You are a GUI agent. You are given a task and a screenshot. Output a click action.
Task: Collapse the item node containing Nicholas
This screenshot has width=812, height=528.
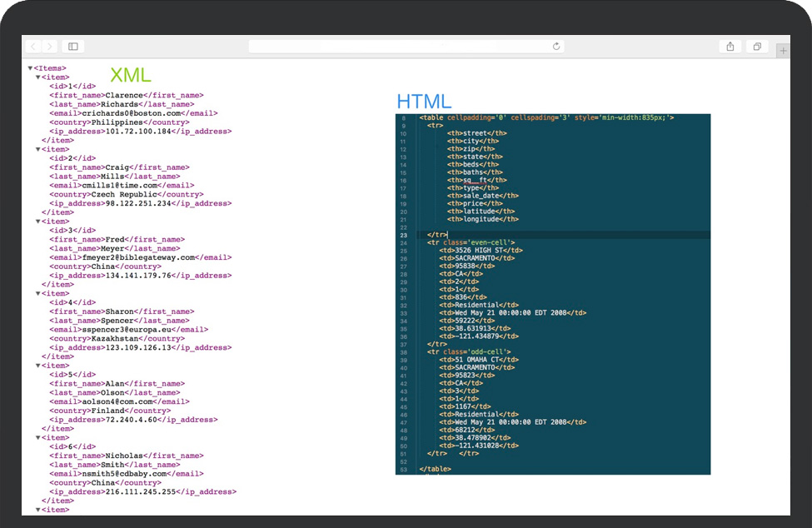point(38,438)
